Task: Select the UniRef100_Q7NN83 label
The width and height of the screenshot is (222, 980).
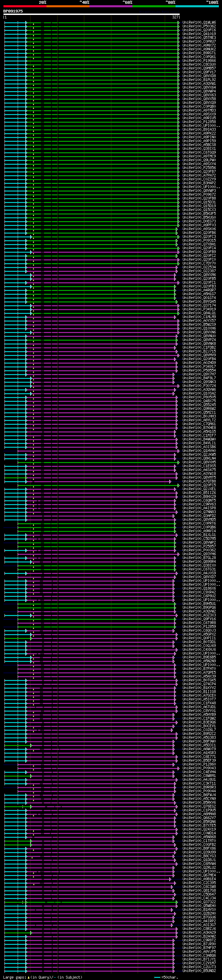Action: [x=199, y=512]
